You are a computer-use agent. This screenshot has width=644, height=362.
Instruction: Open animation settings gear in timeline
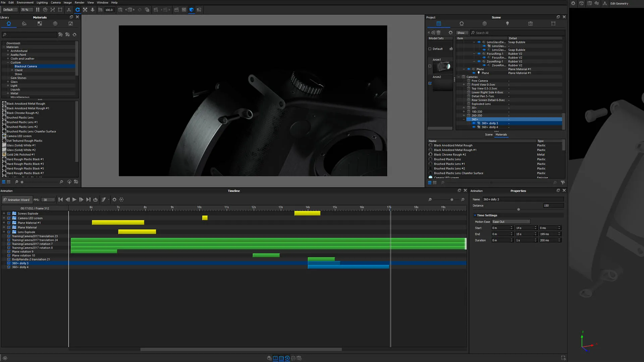click(x=114, y=200)
